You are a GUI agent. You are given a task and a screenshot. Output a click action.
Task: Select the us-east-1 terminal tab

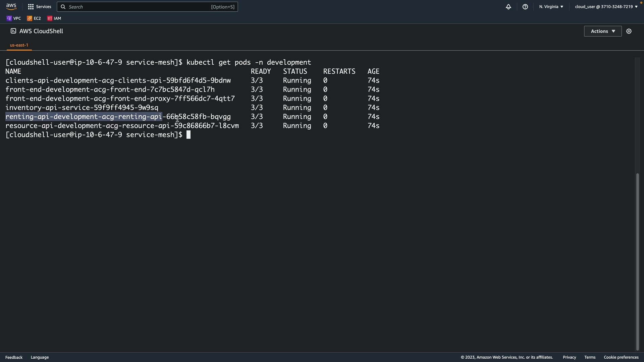point(19,45)
